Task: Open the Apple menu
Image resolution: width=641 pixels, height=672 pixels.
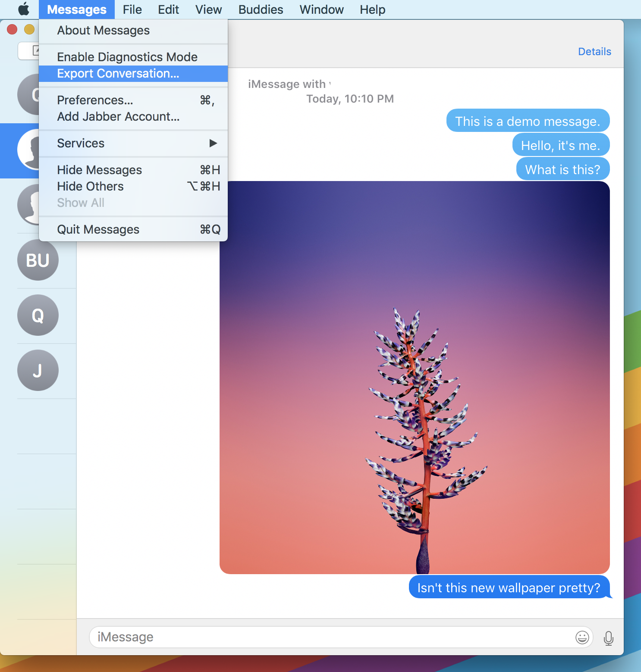Action: pyautogui.click(x=24, y=9)
